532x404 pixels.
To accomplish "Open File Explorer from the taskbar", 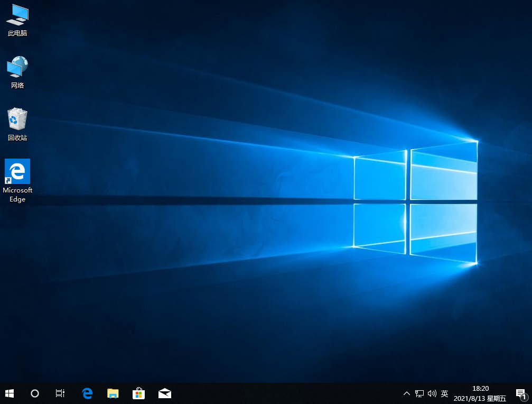I will click(x=113, y=393).
